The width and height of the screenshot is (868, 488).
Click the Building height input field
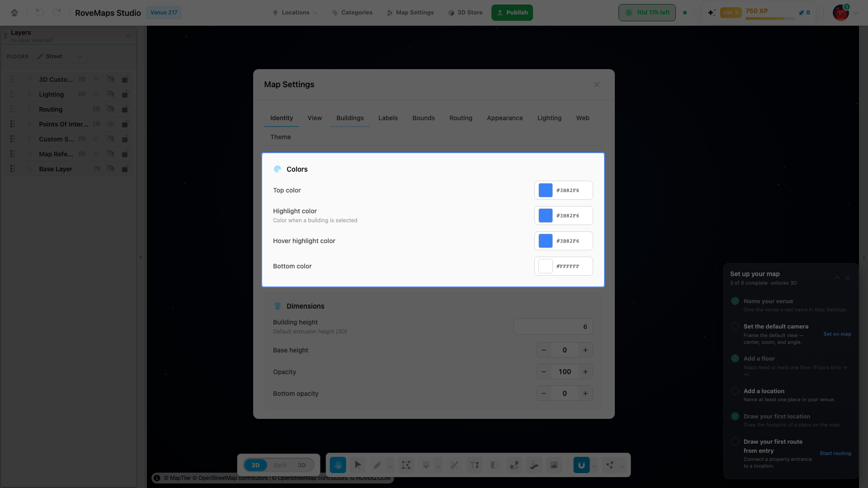point(553,327)
